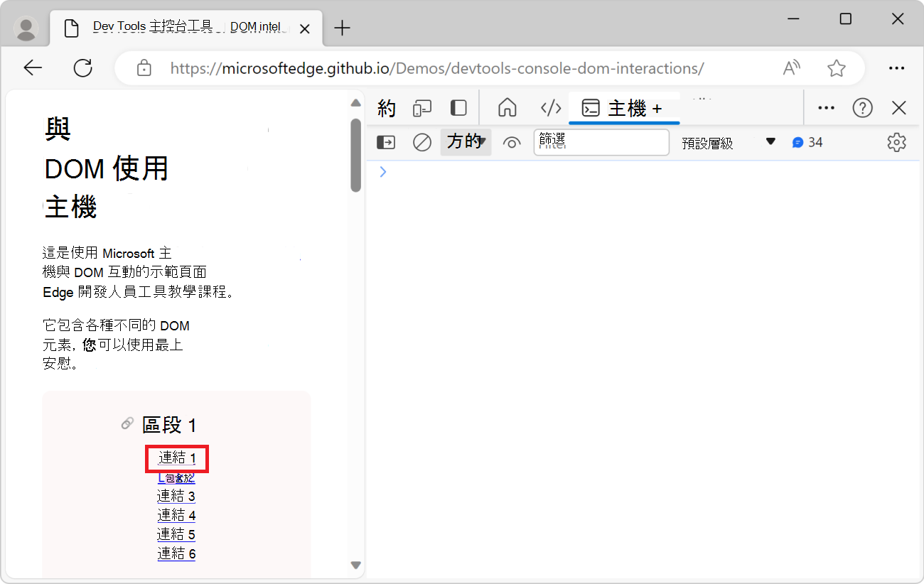Open the 連結 5 link
The image size is (924, 584).
pyautogui.click(x=176, y=534)
